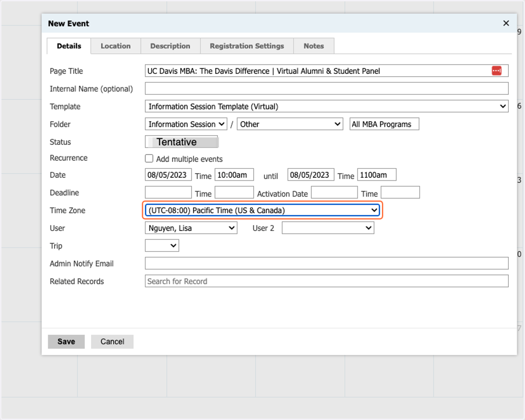Open the Trip dropdown
The image size is (525, 420).
[x=162, y=246]
